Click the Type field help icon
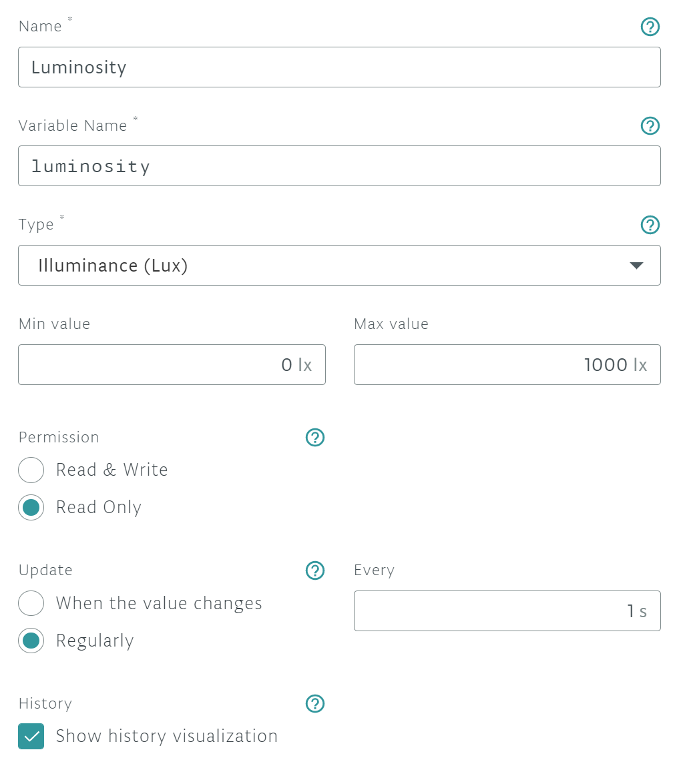Image resolution: width=683 pixels, height=784 pixels. click(x=650, y=225)
